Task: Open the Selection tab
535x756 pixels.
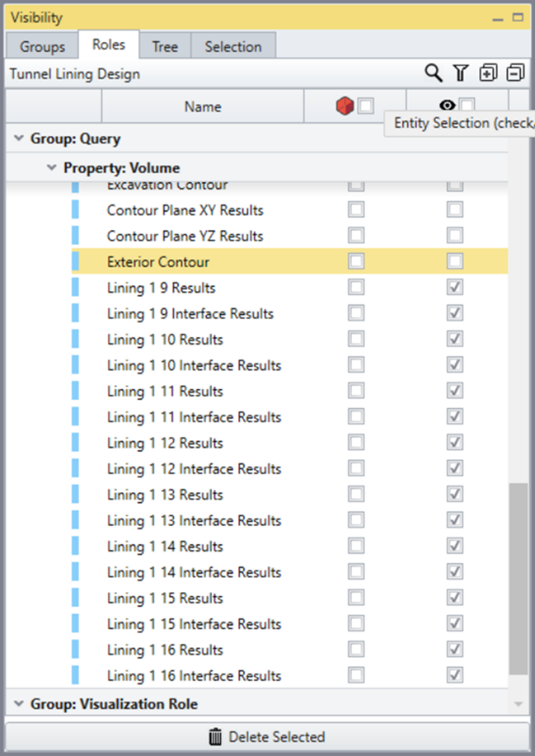Action: point(233,47)
